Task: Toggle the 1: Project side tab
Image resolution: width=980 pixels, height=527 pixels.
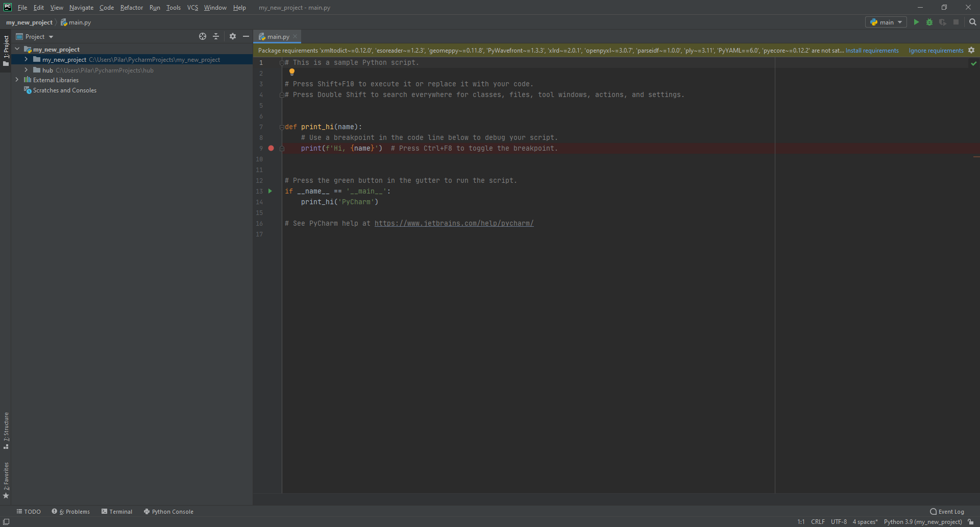Action: pos(6,50)
